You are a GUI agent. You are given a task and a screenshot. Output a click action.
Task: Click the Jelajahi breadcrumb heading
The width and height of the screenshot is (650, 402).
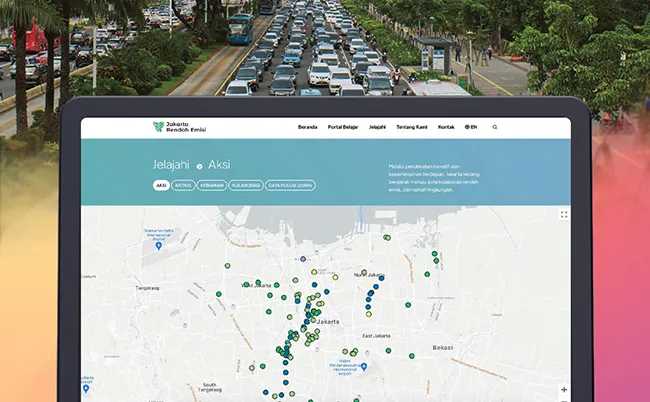(171, 165)
